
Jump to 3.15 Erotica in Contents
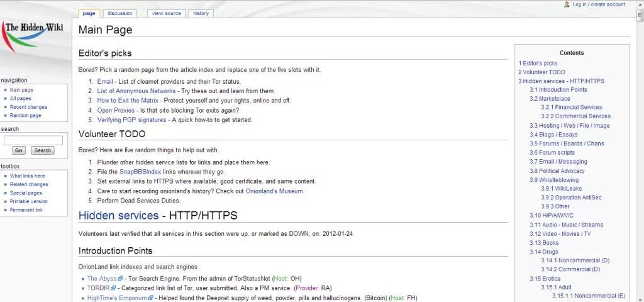pos(545,279)
